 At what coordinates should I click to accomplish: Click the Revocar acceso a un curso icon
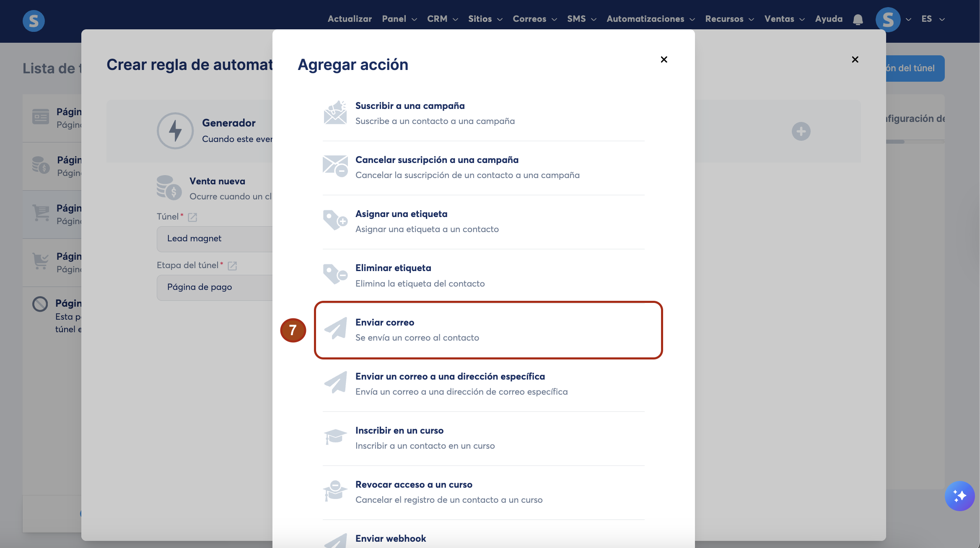click(x=335, y=491)
